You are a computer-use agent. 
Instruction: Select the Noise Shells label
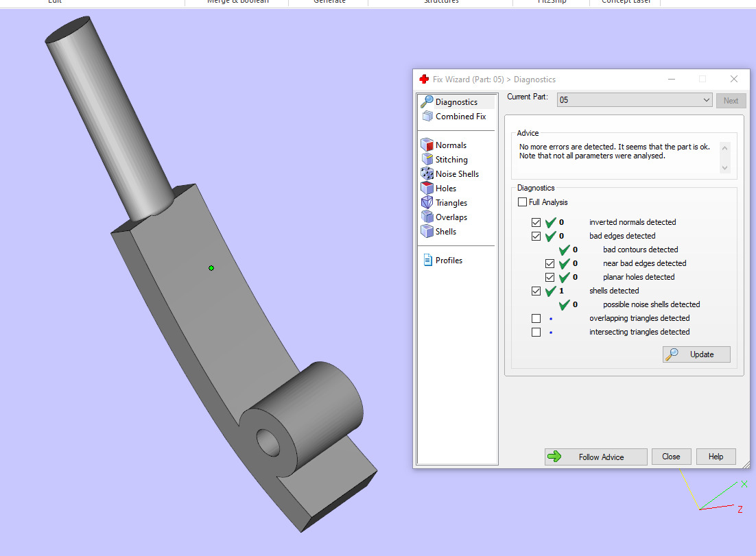pyautogui.click(x=457, y=174)
